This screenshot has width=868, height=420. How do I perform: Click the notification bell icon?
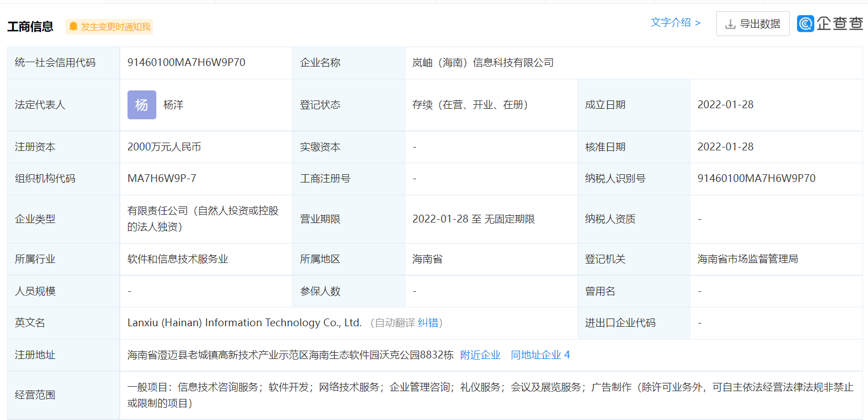click(74, 26)
